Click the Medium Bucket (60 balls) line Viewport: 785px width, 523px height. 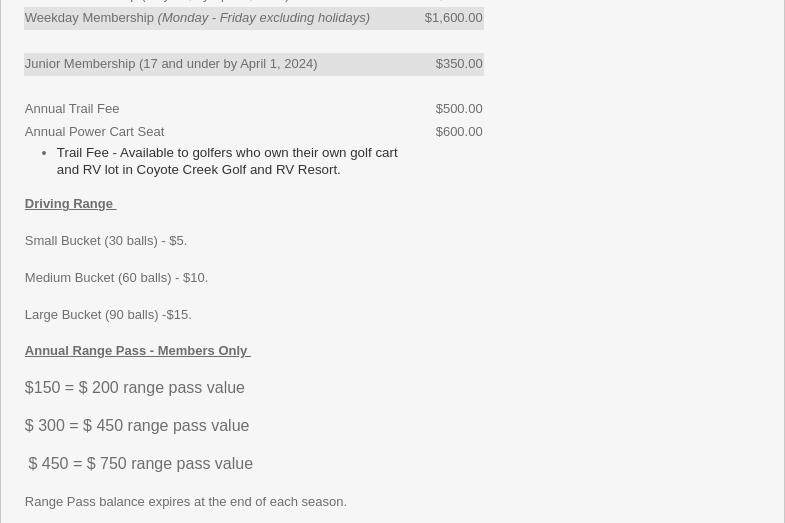[116, 277]
